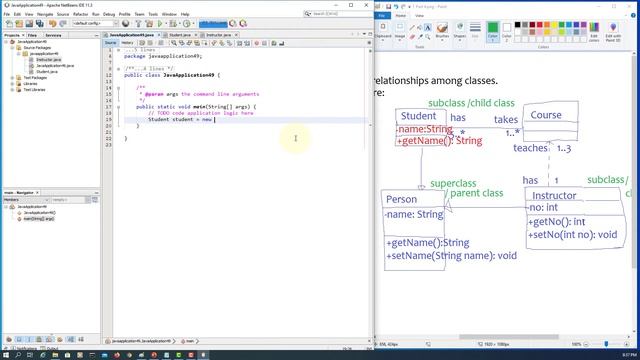Select the Pencil tool in Paint
This screenshot has width=640, height=360.
click(412, 27)
